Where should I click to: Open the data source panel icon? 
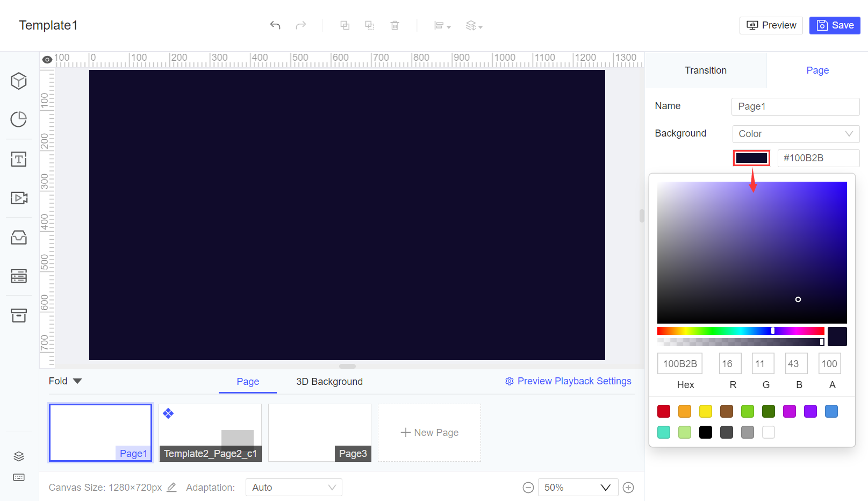coord(19,276)
